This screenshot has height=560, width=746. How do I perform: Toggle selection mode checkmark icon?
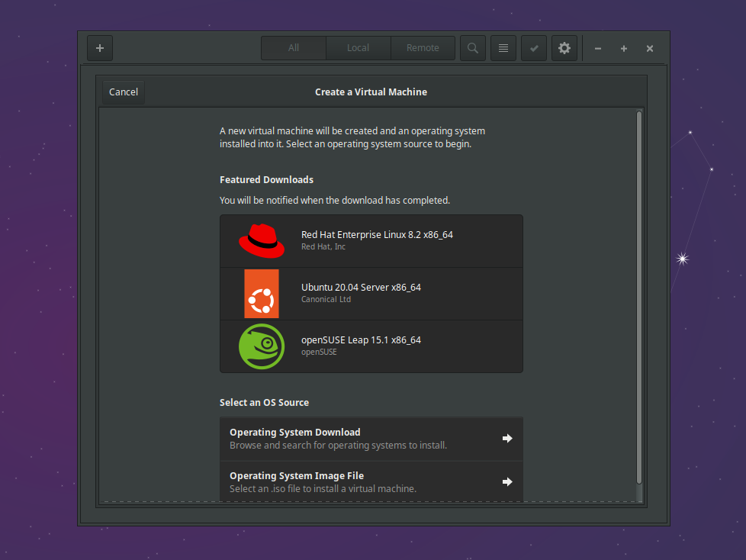534,48
